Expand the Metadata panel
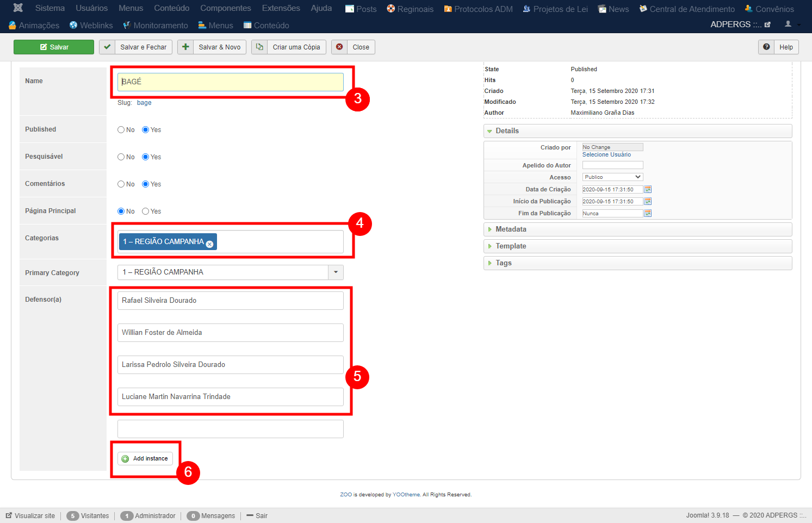This screenshot has width=812, height=523. [511, 229]
